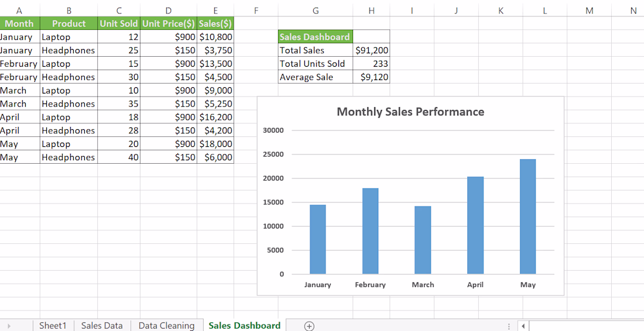Click the $18,000 sales cell

(x=215, y=143)
